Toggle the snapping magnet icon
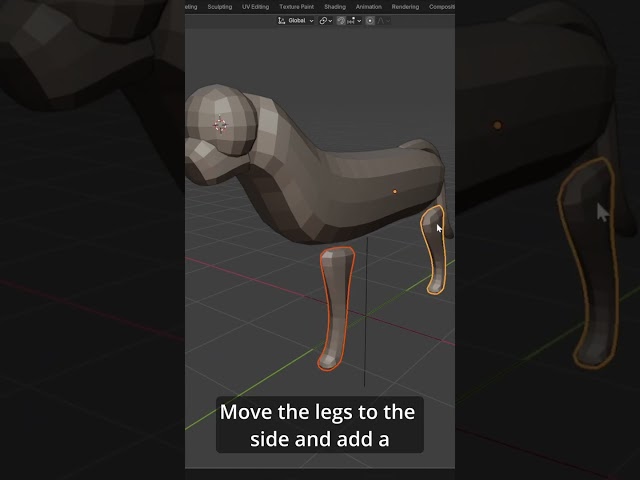Screen dimensions: 640x480 341,21
